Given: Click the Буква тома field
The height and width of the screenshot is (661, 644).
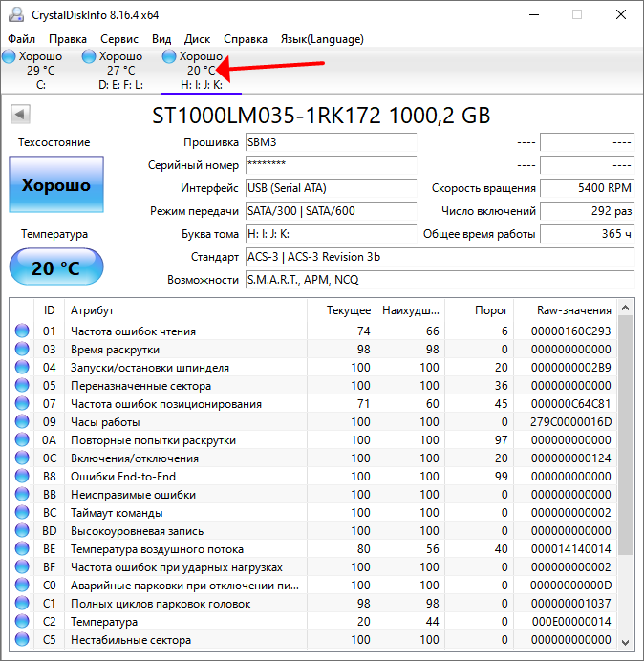Looking at the screenshot, I should click(331, 234).
